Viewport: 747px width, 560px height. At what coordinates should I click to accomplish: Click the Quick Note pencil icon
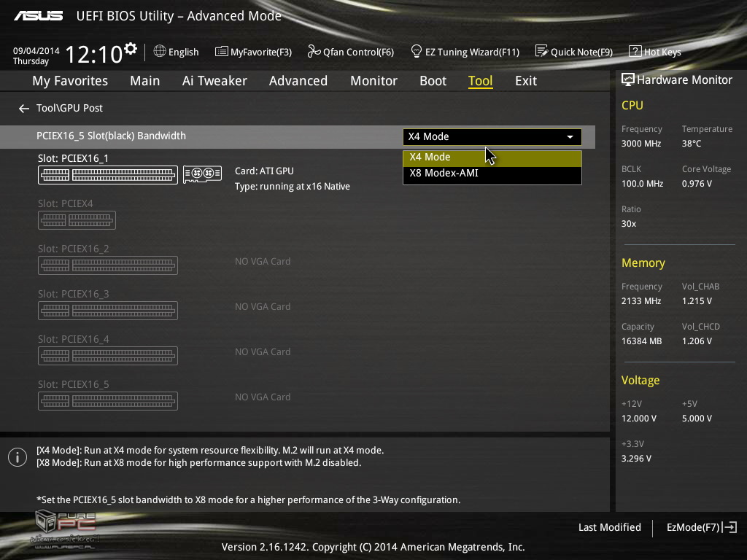[x=541, y=51]
